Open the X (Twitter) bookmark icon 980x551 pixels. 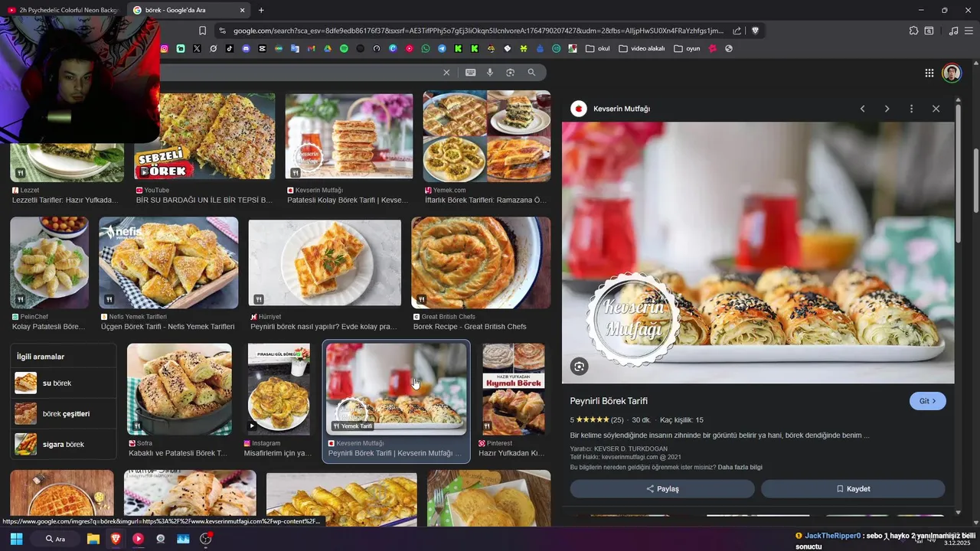[x=197, y=48]
